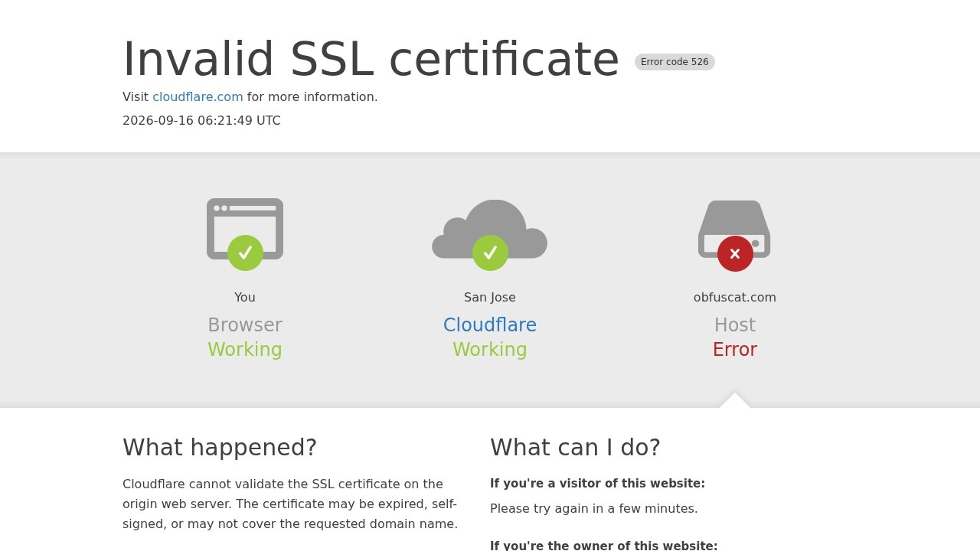Click the What can I do? heading
980x551 pixels.
tap(575, 448)
